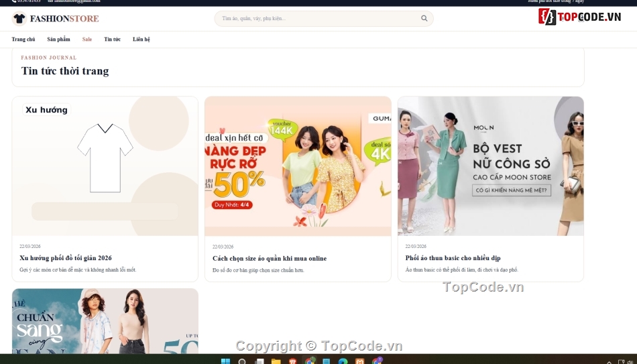
Task: Open the Nàng đẹp rực rỡ 50% banner
Action: (298, 166)
